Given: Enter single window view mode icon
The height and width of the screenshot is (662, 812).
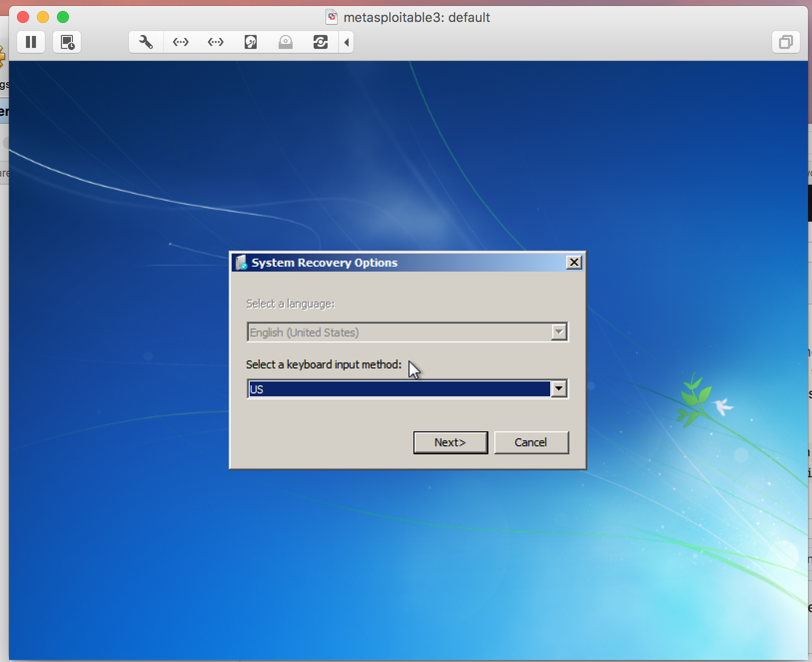Looking at the screenshot, I should click(x=786, y=42).
